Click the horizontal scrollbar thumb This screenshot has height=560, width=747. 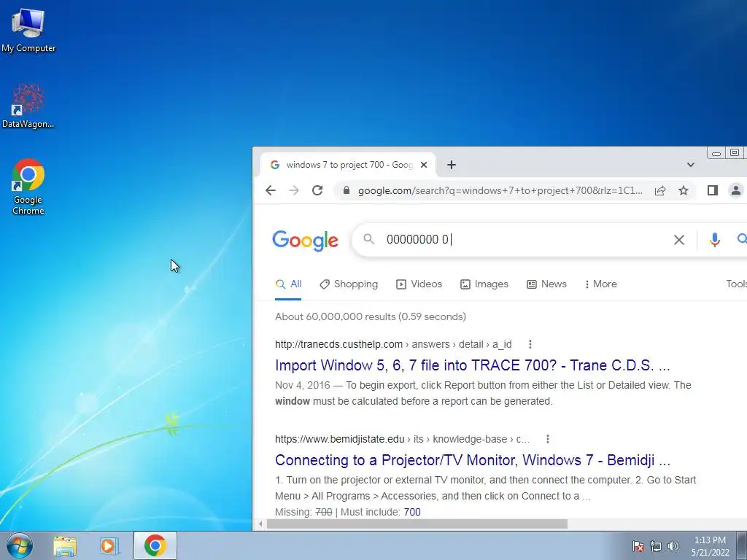coord(417,524)
